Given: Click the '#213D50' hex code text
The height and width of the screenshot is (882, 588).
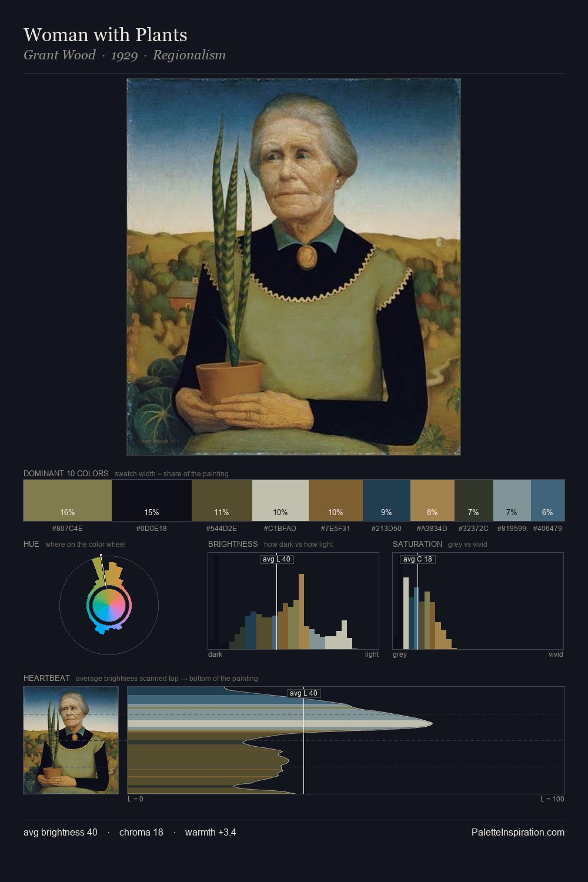Looking at the screenshot, I should (386, 528).
